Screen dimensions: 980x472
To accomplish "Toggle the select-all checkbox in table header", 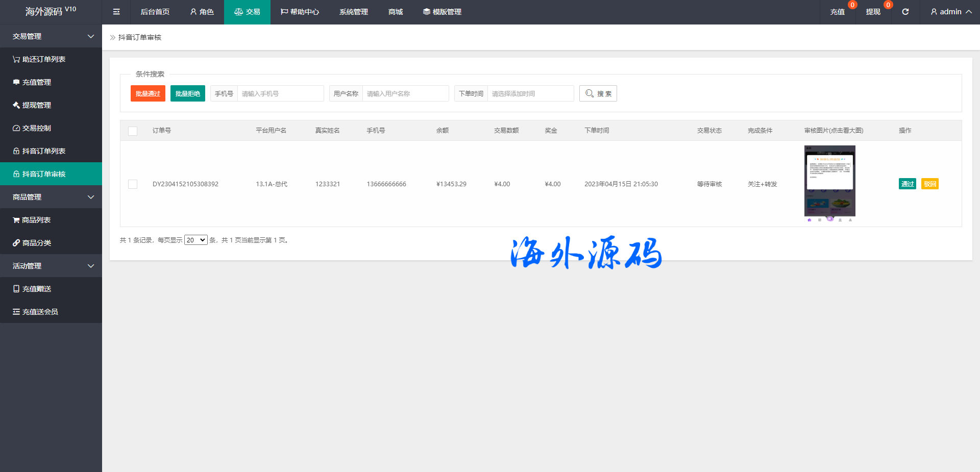I will 133,131.
